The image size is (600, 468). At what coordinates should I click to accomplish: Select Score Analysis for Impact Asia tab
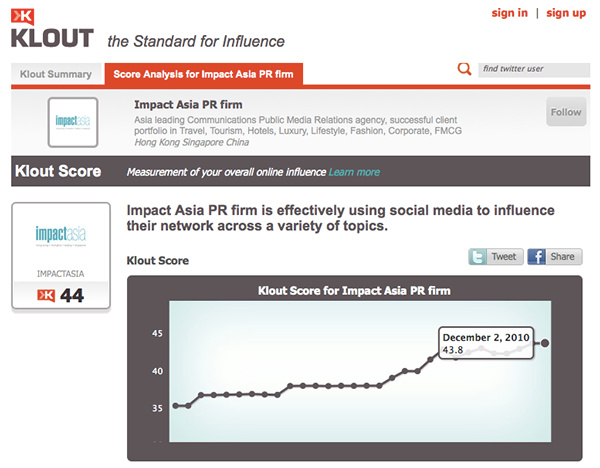204,74
